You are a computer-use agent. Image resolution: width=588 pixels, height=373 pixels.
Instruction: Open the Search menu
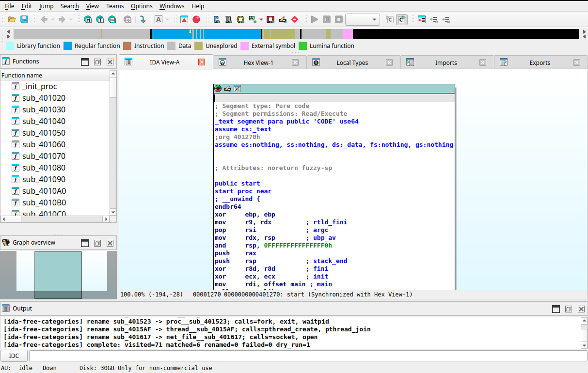(70, 6)
